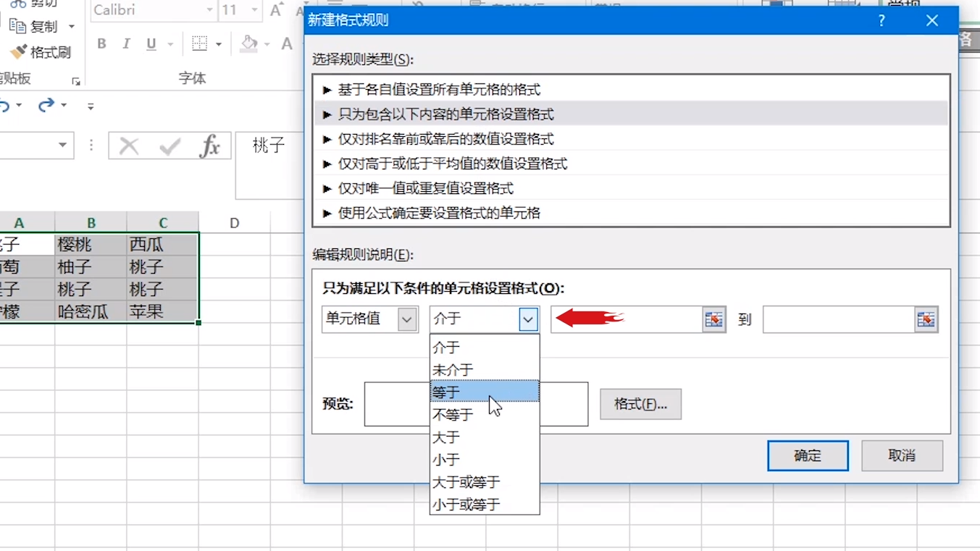
Task: Click cell containing 哈密瓜
Action: pyautogui.click(x=91, y=311)
